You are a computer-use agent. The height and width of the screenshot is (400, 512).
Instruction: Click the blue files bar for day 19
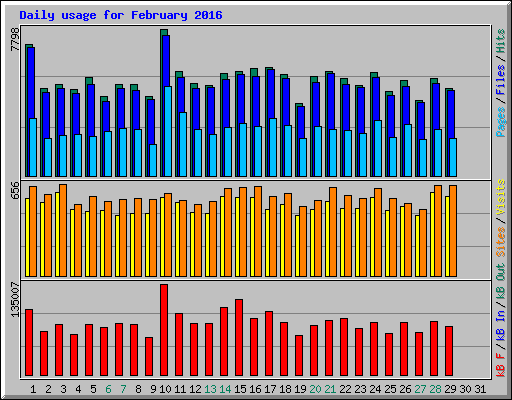pyautogui.click(x=301, y=122)
